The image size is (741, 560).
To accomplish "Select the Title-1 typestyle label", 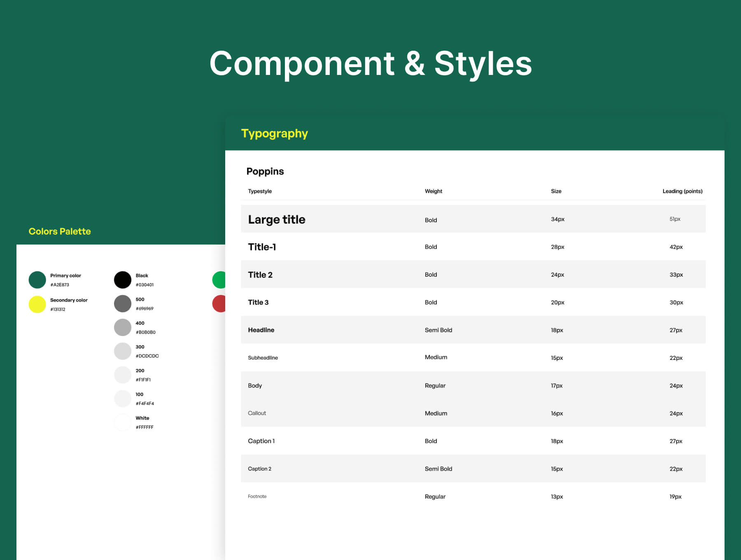I will (x=262, y=247).
